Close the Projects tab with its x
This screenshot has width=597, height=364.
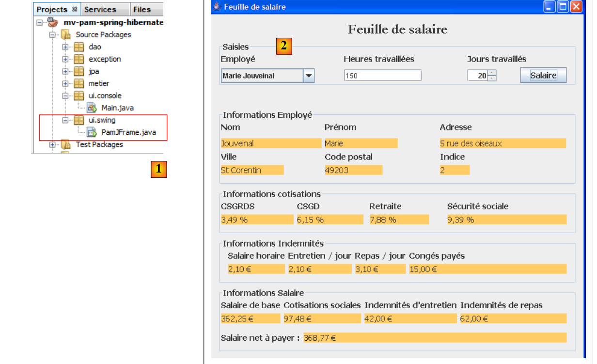[x=75, y=9]
